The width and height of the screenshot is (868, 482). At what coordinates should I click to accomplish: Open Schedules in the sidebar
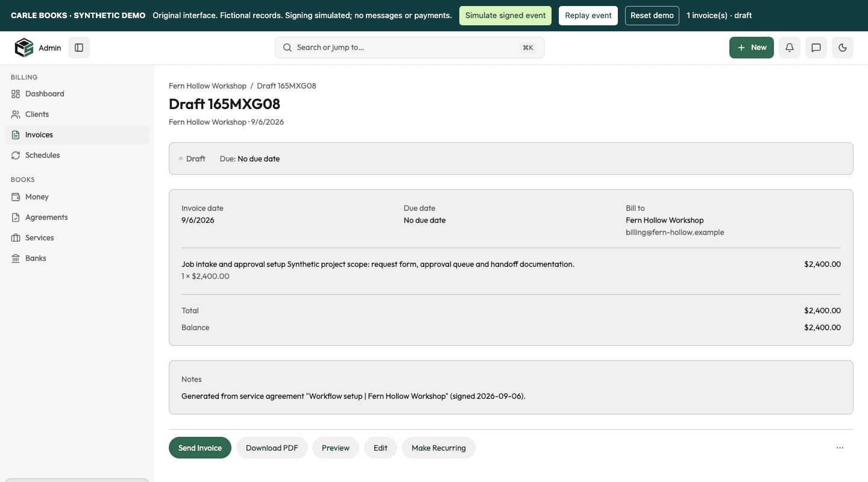pyautogui.click(x=77, y=155)
